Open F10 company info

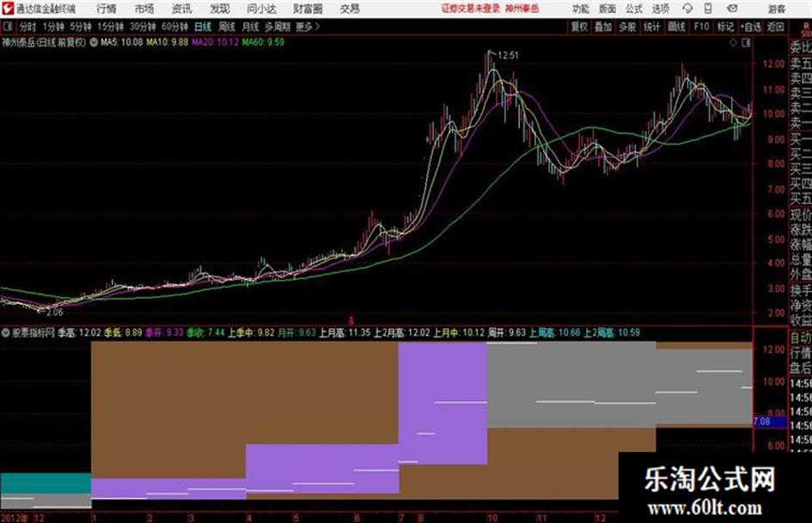click(x=702, y=27)
